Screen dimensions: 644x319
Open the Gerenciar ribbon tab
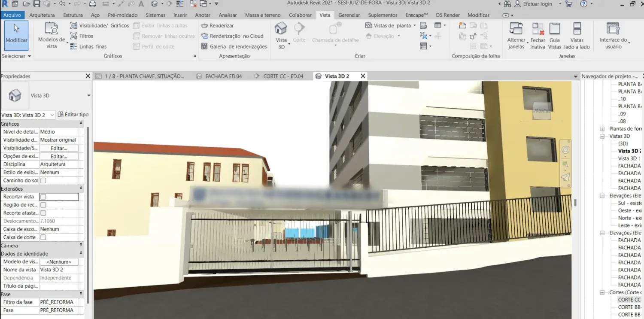tap(349, 15)
